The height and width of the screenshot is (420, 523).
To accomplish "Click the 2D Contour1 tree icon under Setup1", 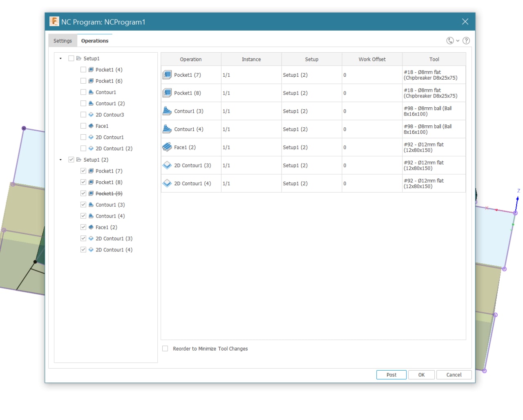I will 91,137.
